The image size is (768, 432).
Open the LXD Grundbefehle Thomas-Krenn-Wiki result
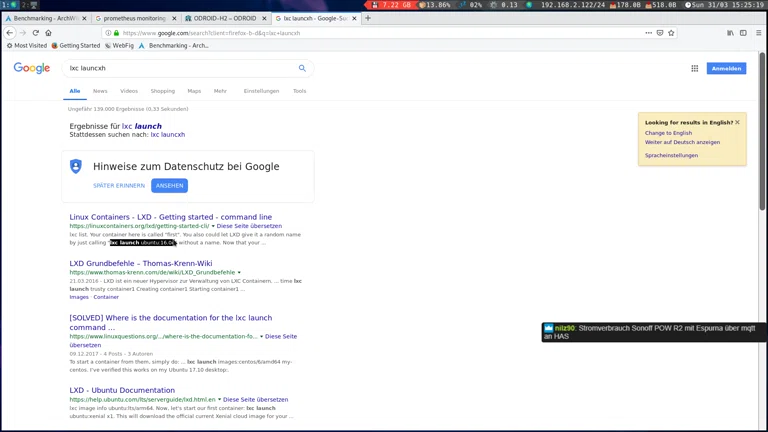(x=140, y=264)
